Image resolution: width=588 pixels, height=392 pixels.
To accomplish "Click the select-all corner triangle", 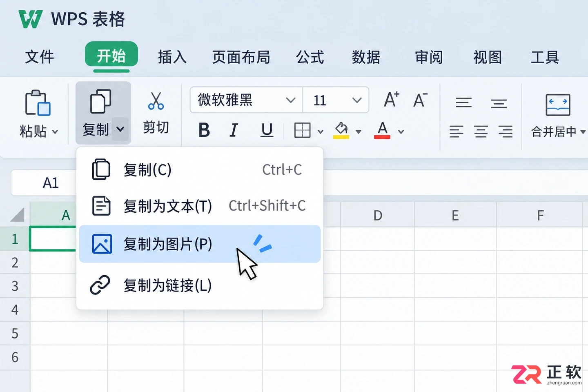I will click(x=18, y=214).
